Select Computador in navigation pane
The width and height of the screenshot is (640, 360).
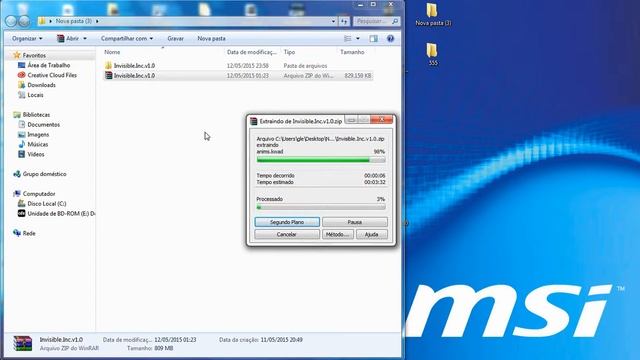[x=39, y=193]
